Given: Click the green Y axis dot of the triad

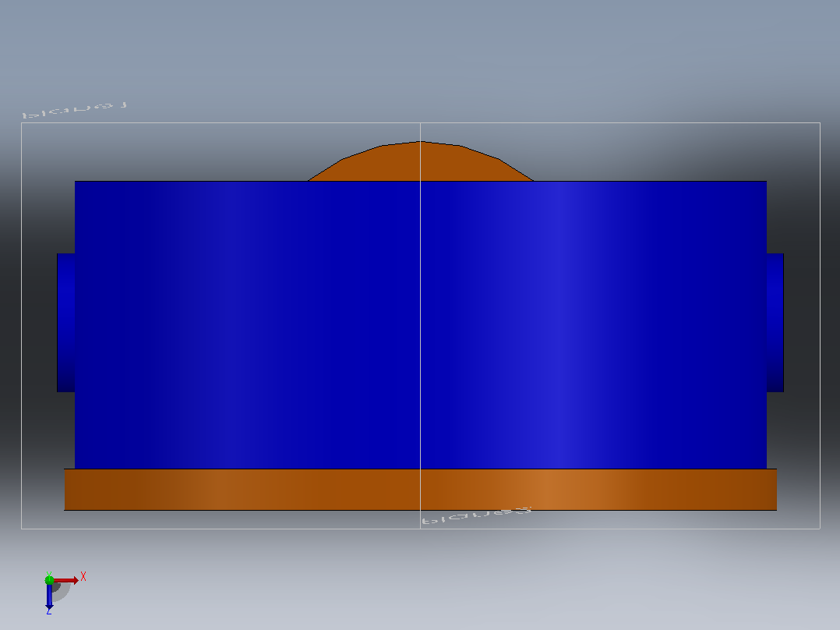Looking at the screenshot, I should click(x=49, y=579).
